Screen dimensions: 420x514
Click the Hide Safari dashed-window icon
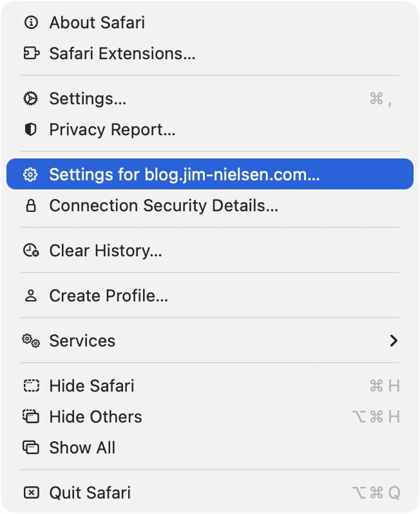click(30, 386)
